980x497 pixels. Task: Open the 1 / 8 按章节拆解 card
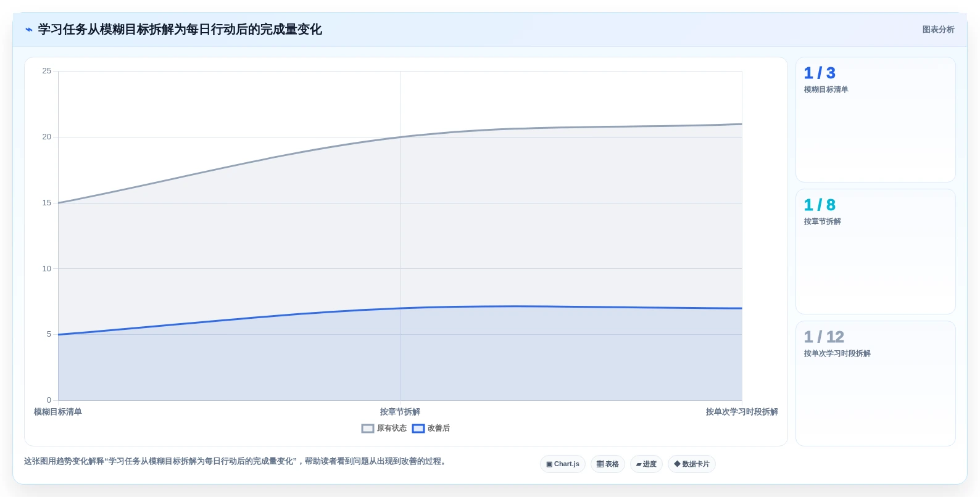875,252
